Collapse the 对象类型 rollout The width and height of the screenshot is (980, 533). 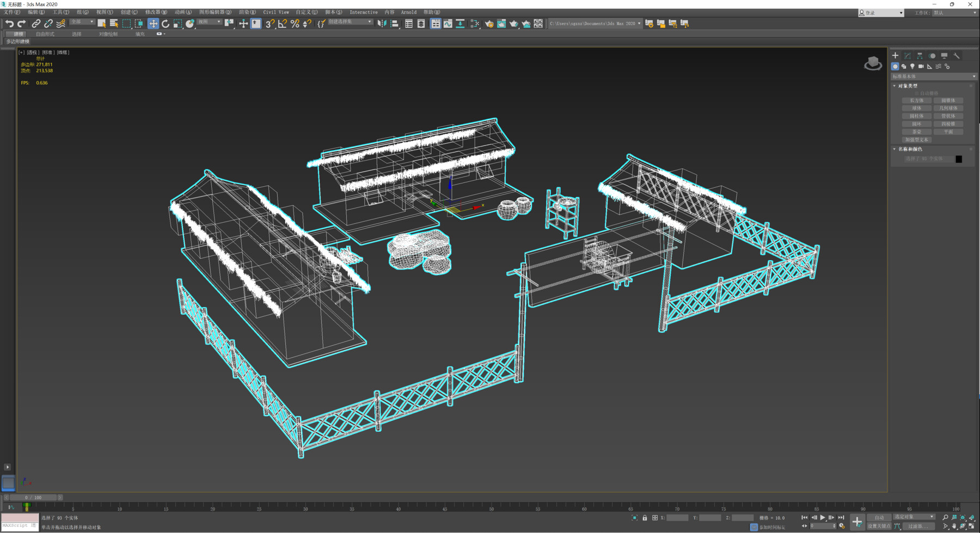(x=894, y=85)
